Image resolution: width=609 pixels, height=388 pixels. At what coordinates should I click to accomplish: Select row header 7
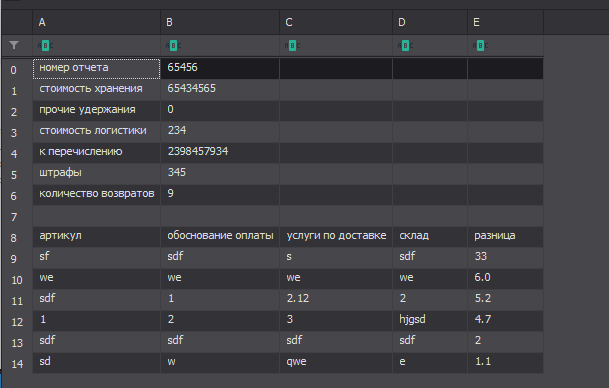[x=17, y=217]
